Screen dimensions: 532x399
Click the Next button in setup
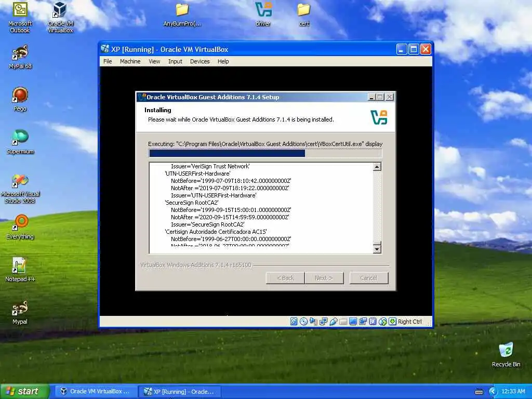(324, 278)
